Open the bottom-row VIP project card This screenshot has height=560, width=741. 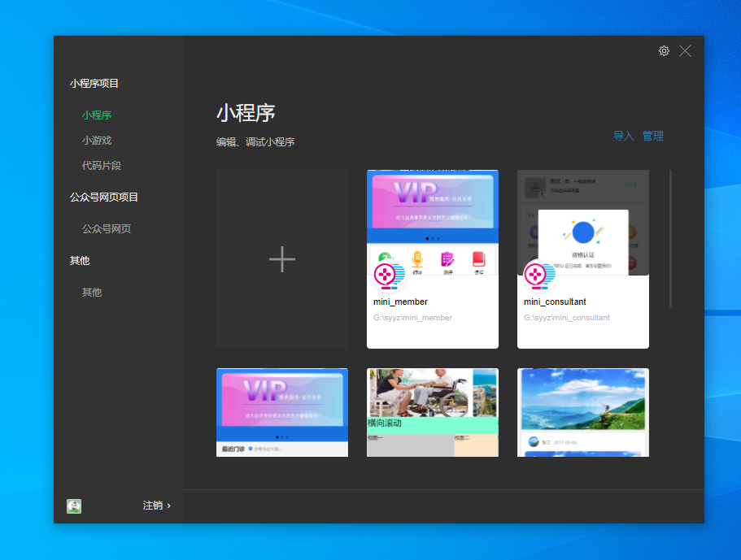282,412
